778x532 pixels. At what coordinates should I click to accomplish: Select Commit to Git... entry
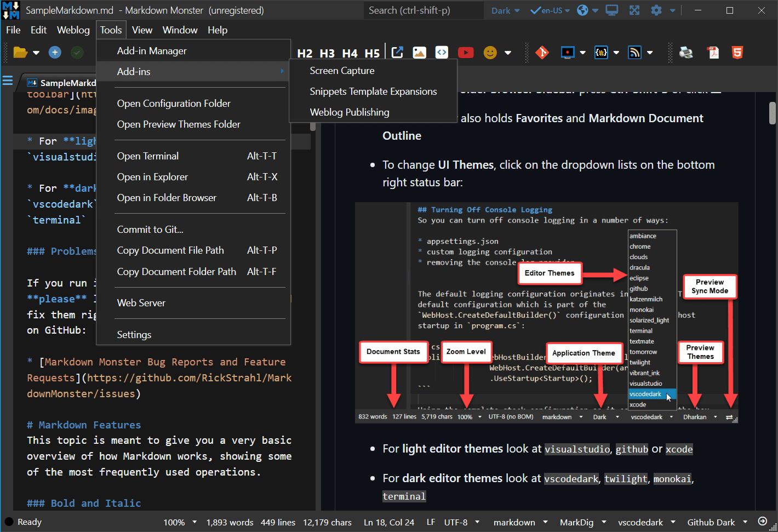click(193, 230)
